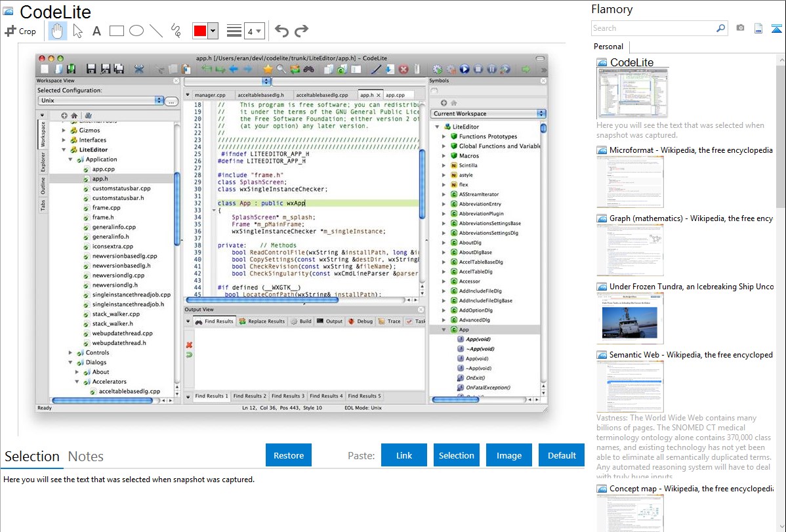Viewport: 786px width, 532px height.
Task: Pick the freehand squiggle drawing tool
Action: 176,31
